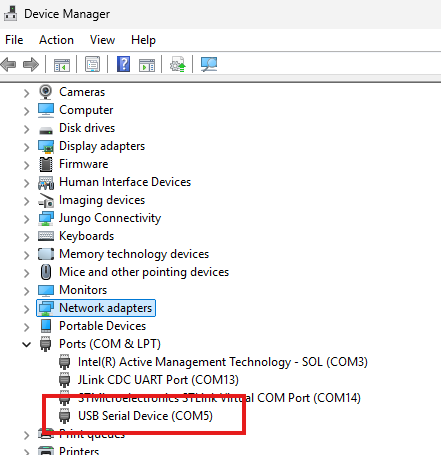Expand the Cameras category
Image resolution: width=441 pixels, height=455 pixels.
27,93
